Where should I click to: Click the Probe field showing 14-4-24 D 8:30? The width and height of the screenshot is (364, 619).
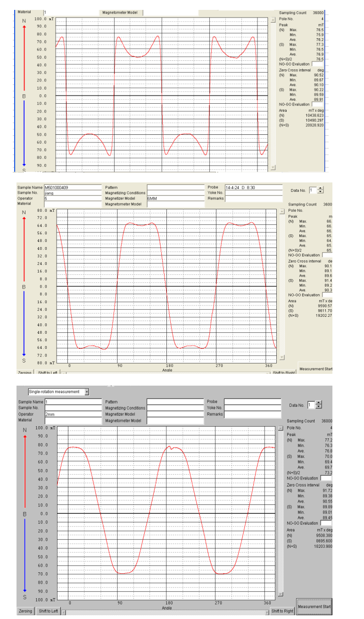253,187
